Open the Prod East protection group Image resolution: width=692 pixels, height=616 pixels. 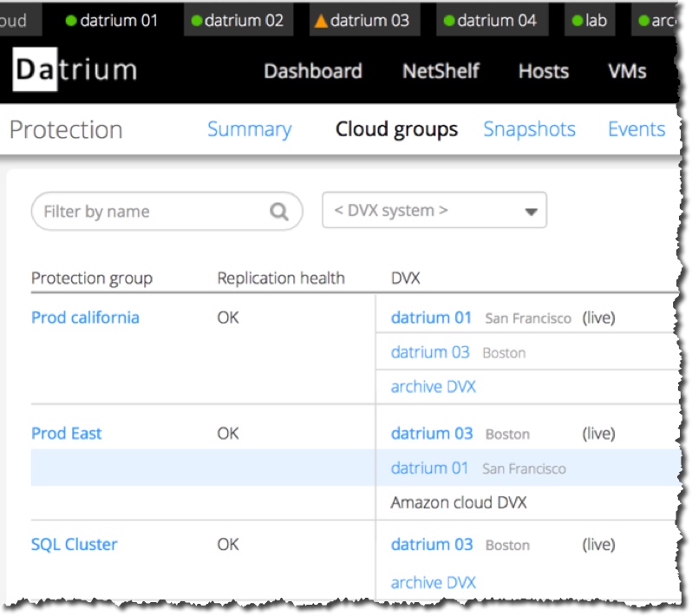pos(66,433)
